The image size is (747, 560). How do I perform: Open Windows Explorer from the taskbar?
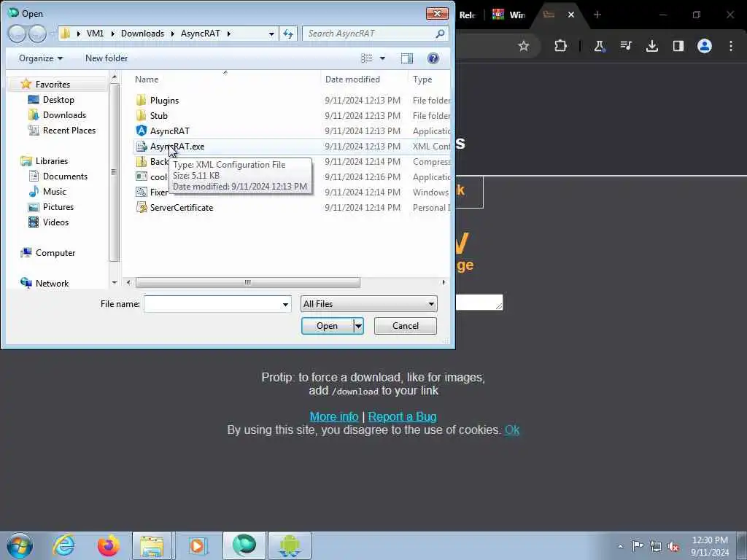pyautogui.click(x=152, y=545)
